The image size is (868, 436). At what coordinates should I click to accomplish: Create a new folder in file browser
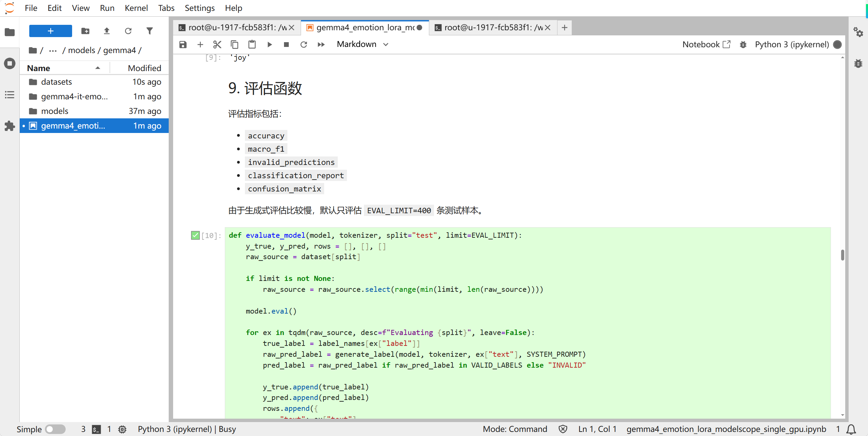pos(85,31)
